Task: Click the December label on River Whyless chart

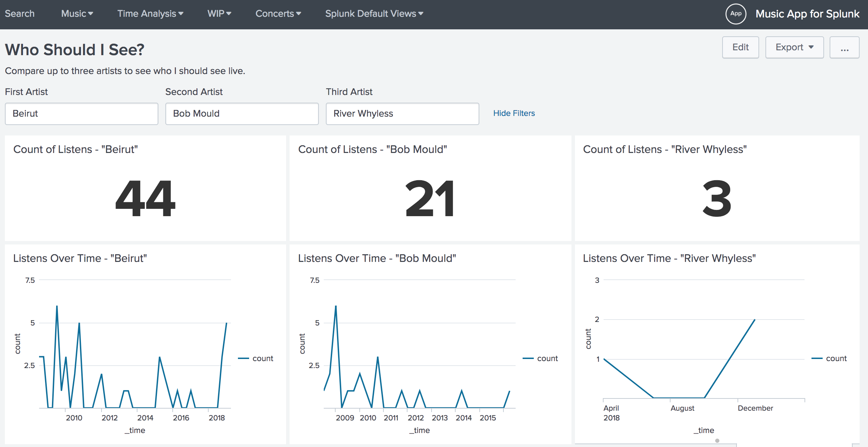Action: tap(755, 408)
